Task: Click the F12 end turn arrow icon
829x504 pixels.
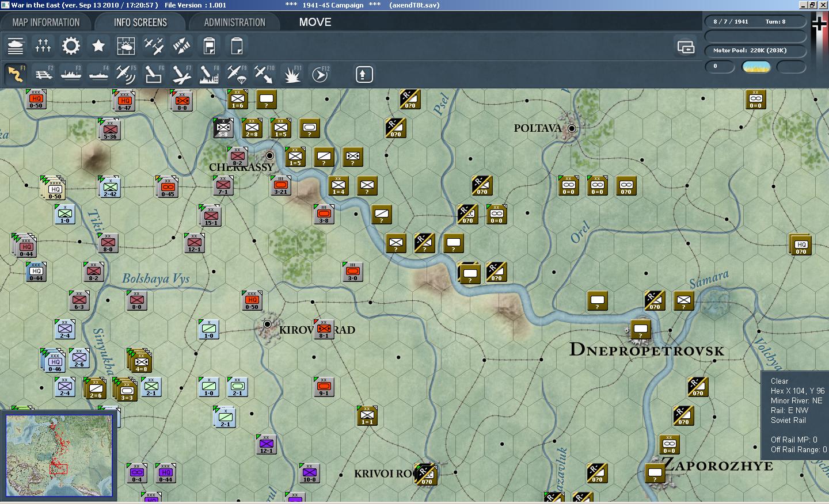Action: tap(320, 74)
